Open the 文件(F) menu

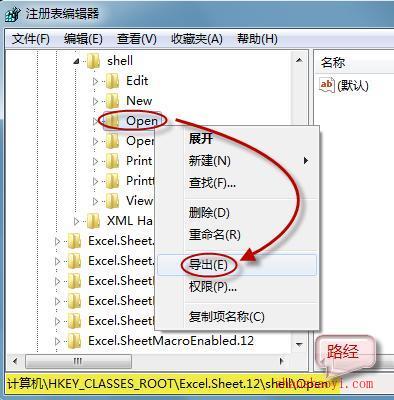pos(31,39)
